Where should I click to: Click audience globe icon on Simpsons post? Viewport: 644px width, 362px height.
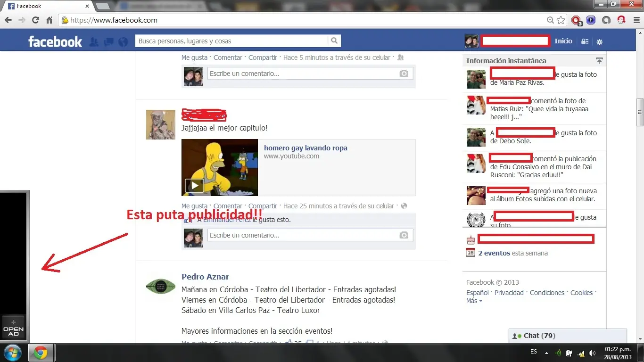(404, 206)
